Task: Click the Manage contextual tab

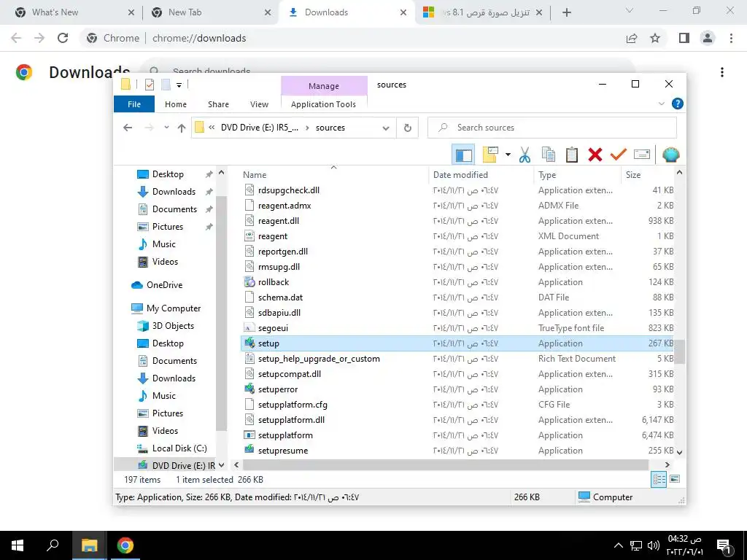Action: point(324,86)
